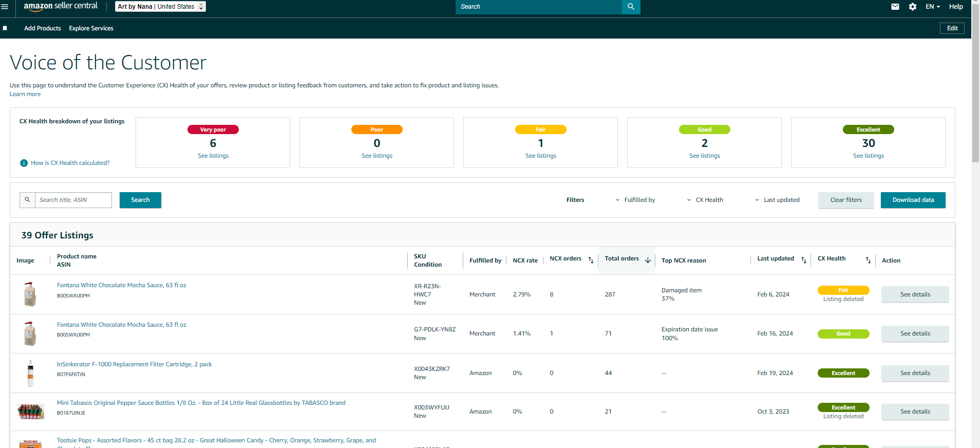The height and width of the screenshot is (448, 980).
Task: Open Mini Tabasco Original Pepper Sauce link
Action: (x=201, y=403)
